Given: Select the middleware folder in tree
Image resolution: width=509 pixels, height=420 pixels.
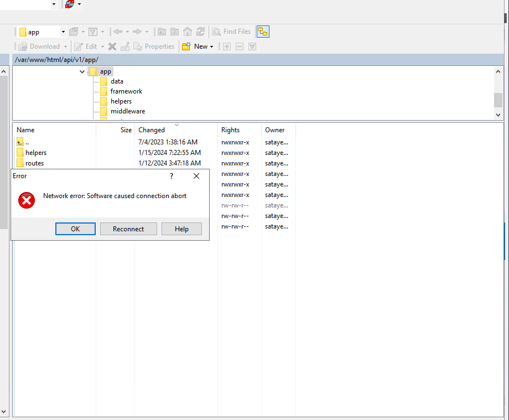Looking at the screenshot, I should tap(127, 111).
